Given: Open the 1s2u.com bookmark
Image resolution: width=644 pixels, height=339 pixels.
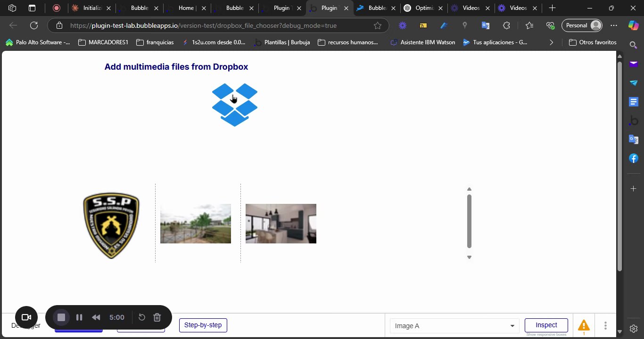Looking at the screenshot, I should click(214, 42).
